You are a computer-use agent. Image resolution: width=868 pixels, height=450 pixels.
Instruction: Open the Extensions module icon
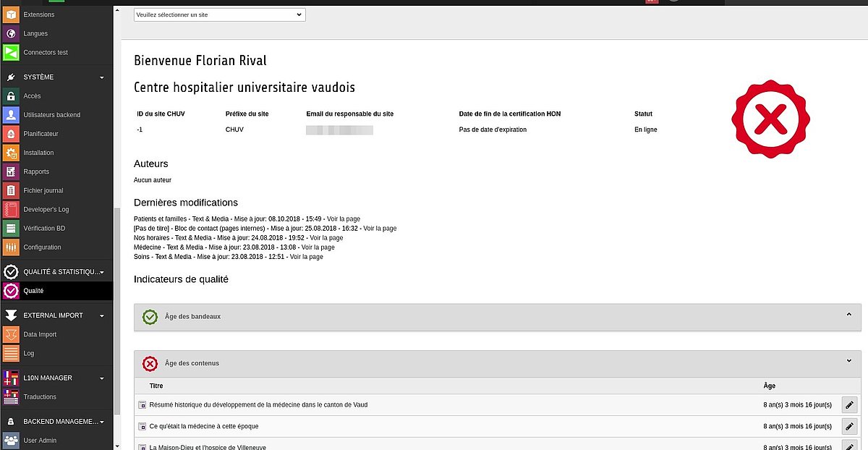pos(10,14)
